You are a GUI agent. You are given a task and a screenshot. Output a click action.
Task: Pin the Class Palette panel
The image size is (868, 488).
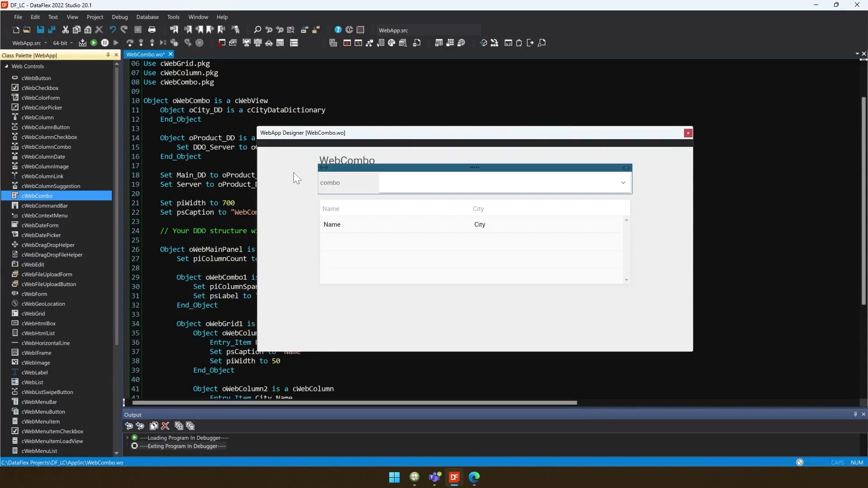(108, 55)
